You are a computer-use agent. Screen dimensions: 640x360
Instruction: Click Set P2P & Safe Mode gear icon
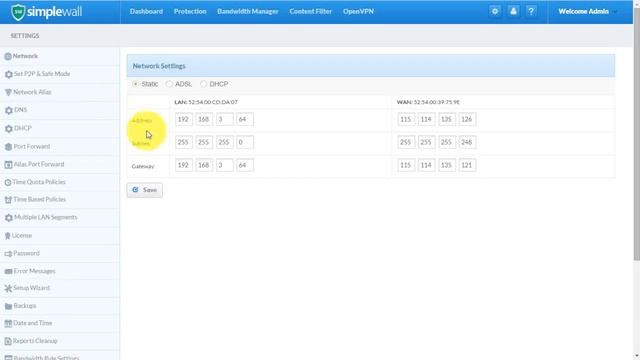9,74
